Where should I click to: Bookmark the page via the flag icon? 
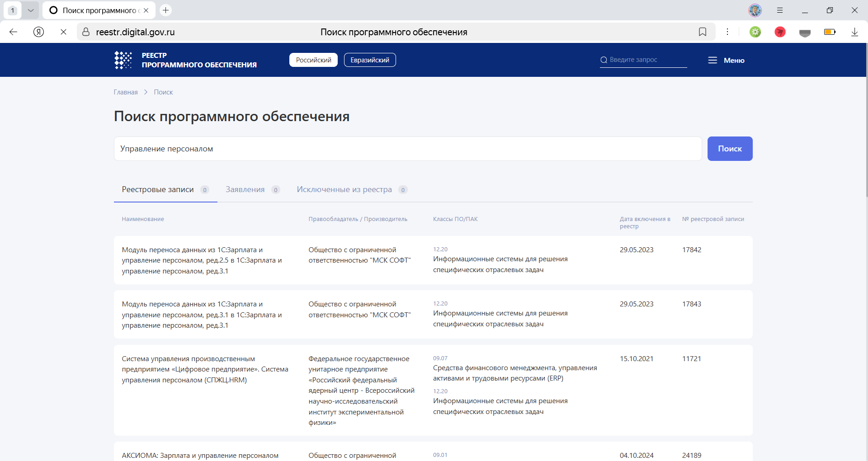point(703,32)
